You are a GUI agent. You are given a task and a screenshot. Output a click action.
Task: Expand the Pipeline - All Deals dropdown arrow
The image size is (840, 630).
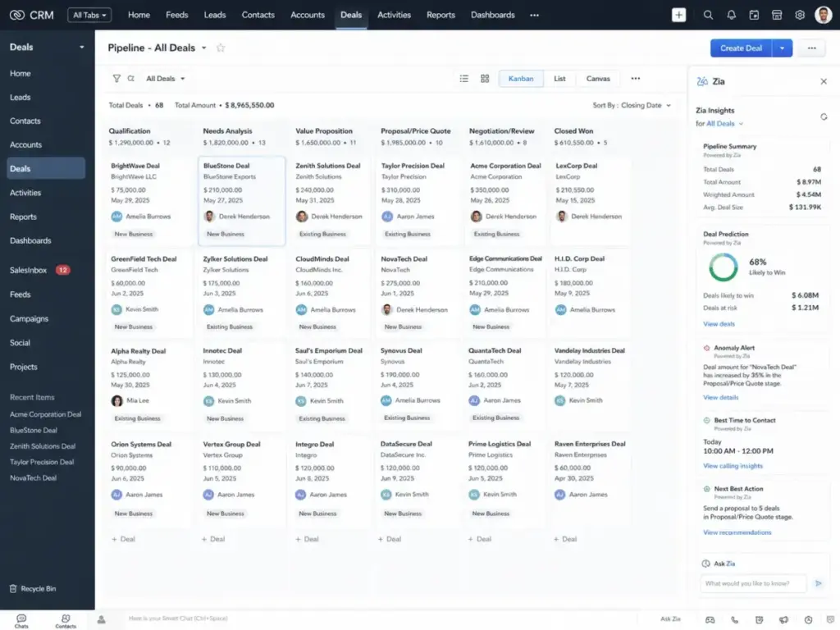tap(204, 48)
